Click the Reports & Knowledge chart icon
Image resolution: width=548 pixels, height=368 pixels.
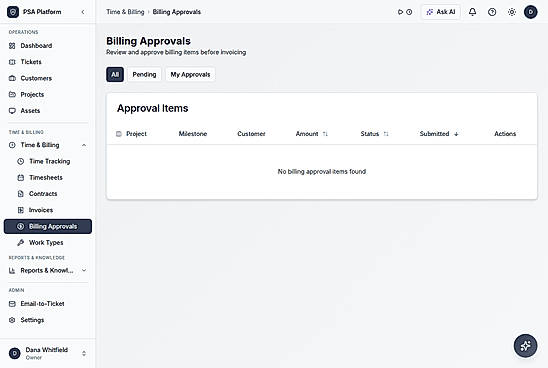[12, 270]
